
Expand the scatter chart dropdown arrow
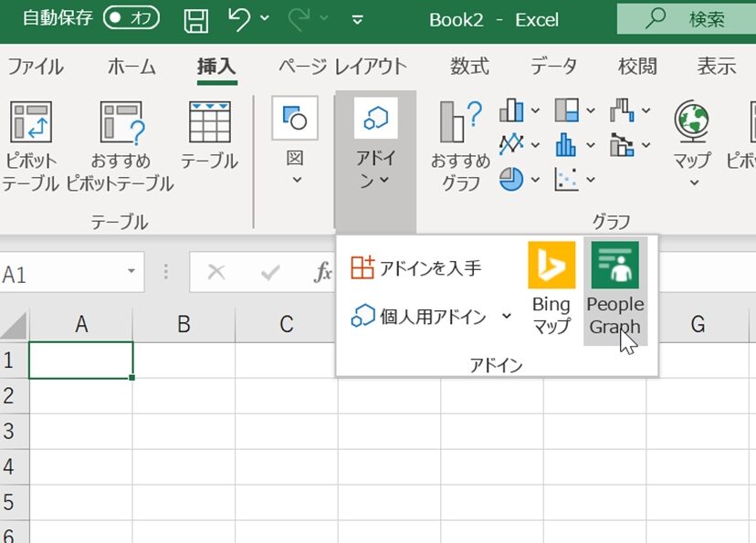pyautogui.click(x=591, y=180)
